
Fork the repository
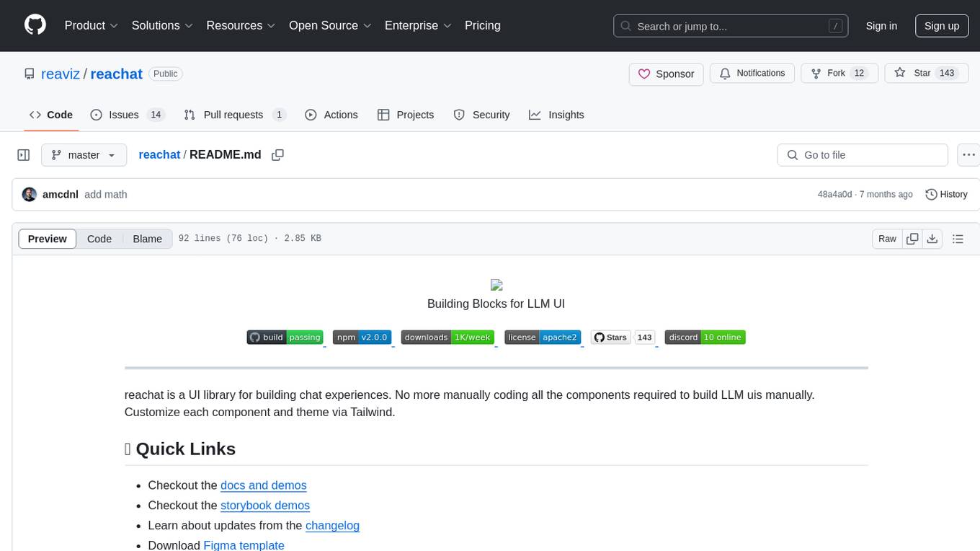(x=839, y=74)
